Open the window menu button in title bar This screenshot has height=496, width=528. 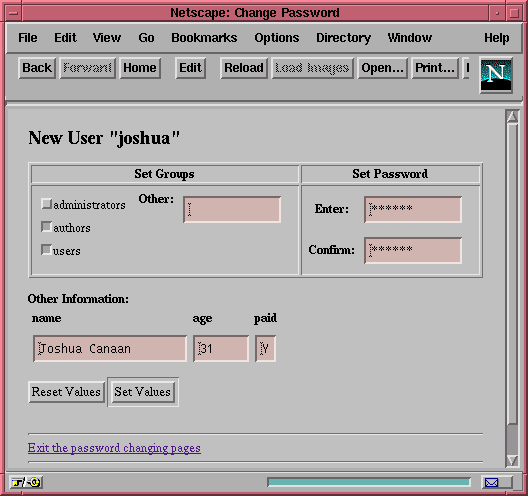click(13, 13)
